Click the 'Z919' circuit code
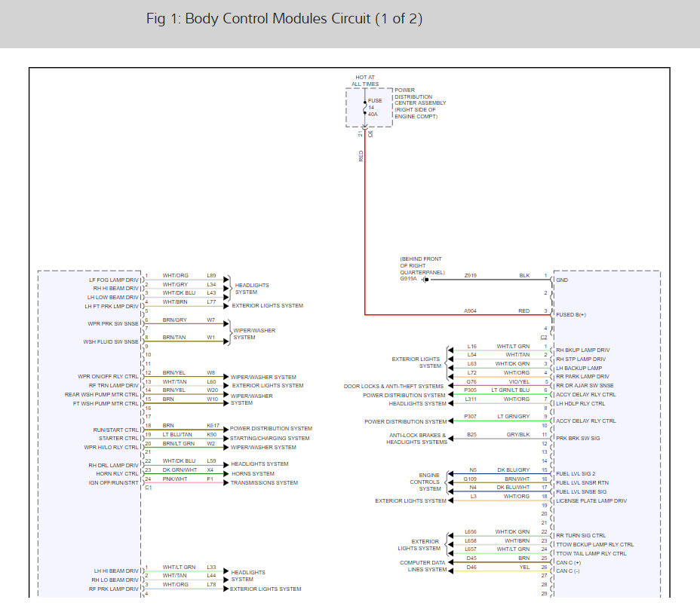700x612 pixels. pos(470,276)
